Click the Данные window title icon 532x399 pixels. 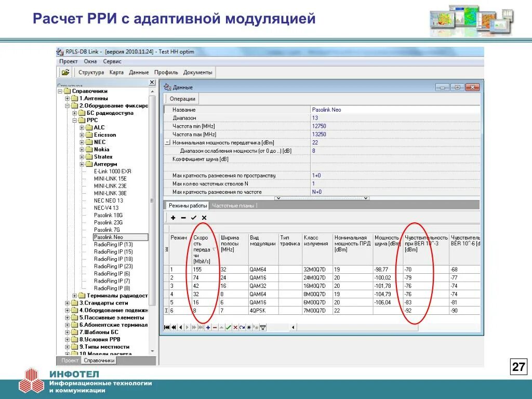click(167, 87)
